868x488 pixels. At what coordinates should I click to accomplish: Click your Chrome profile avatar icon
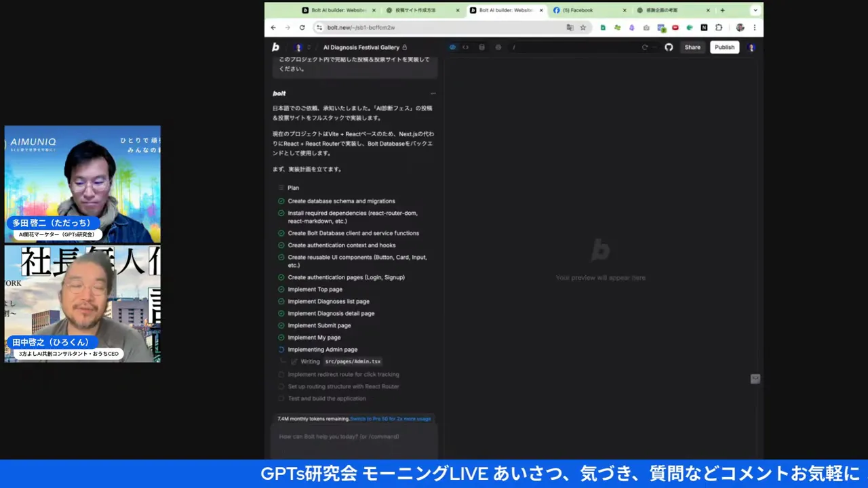point(740,28)
